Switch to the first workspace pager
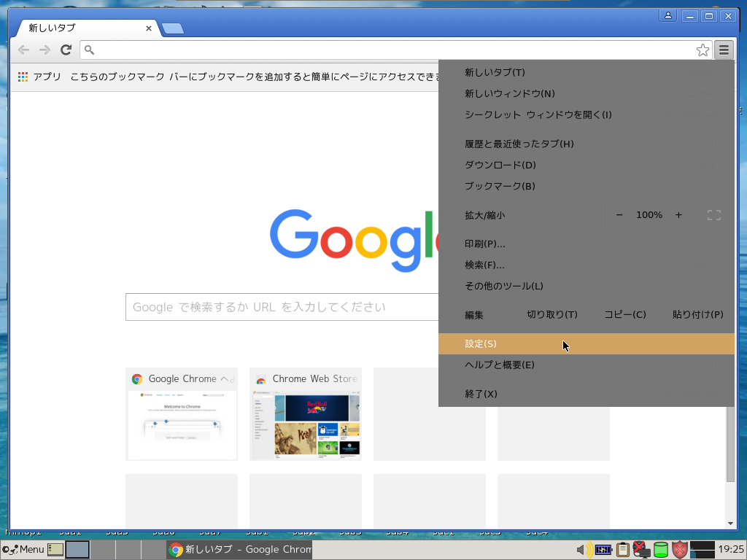The image size is (747, 560). coord(77,550)
